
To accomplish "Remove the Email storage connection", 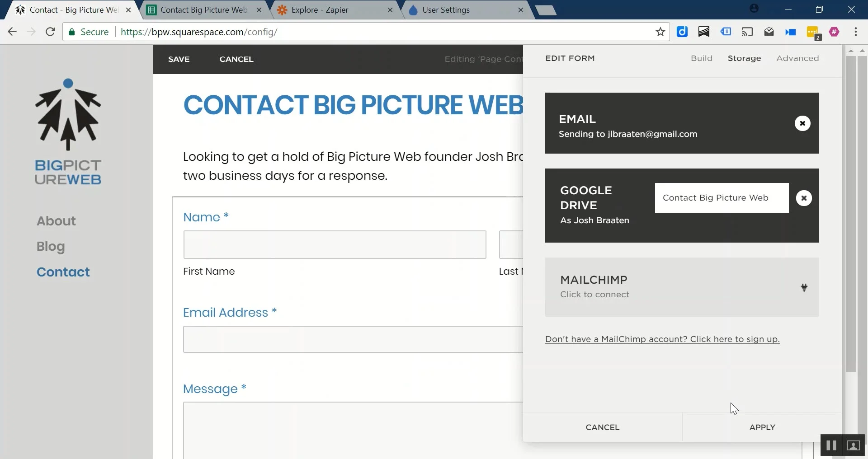I will [x=802, y=123].
